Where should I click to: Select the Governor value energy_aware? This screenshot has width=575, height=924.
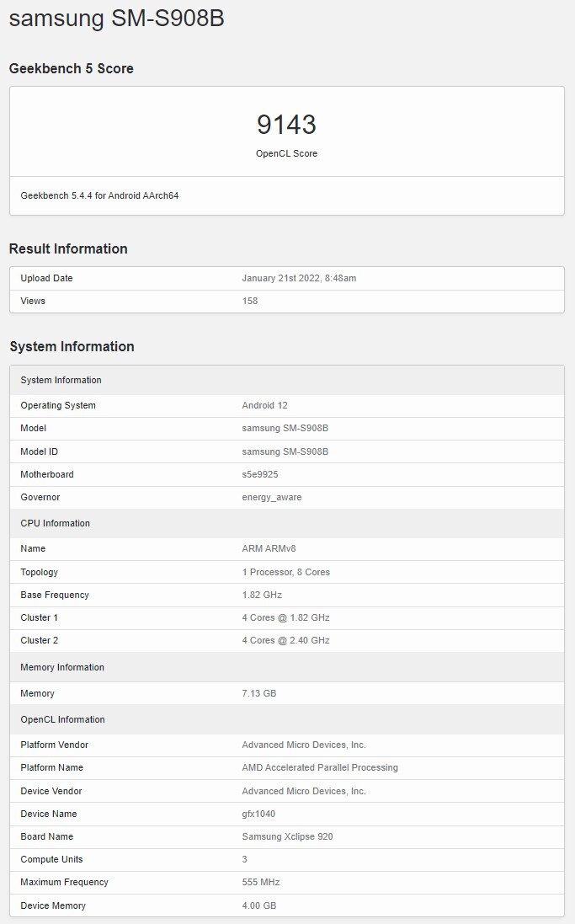click(271, 497)
